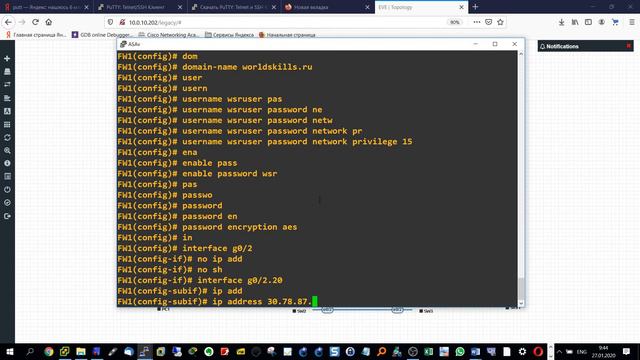640x360 pixels.
Task: Open Firefox hamburger menu
Action: 631,22
